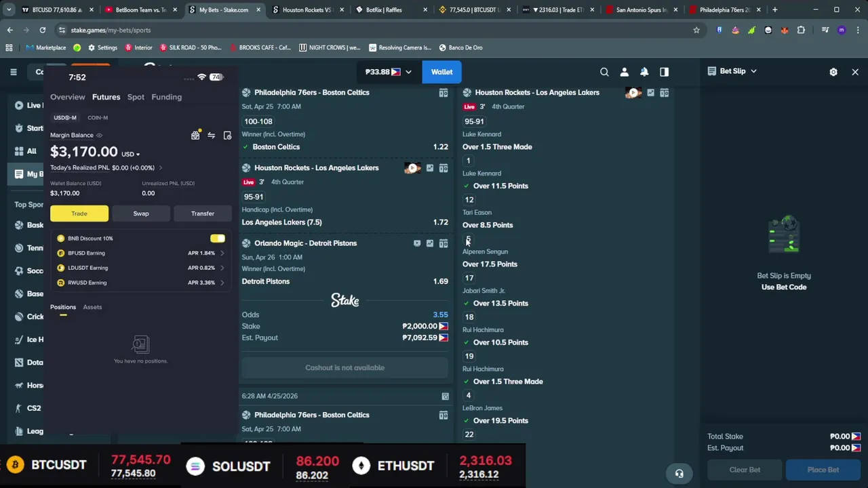Open the Stake notifications bell icon
Viewport: 868px width, 488px height.
(x=644, y=72)
